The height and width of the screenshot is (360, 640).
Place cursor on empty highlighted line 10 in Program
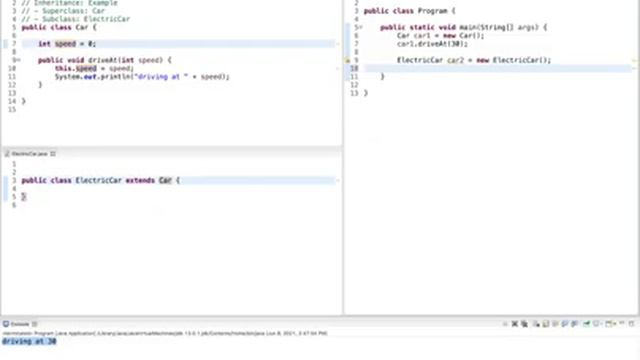pyautogui.click(x=497, y=68)
